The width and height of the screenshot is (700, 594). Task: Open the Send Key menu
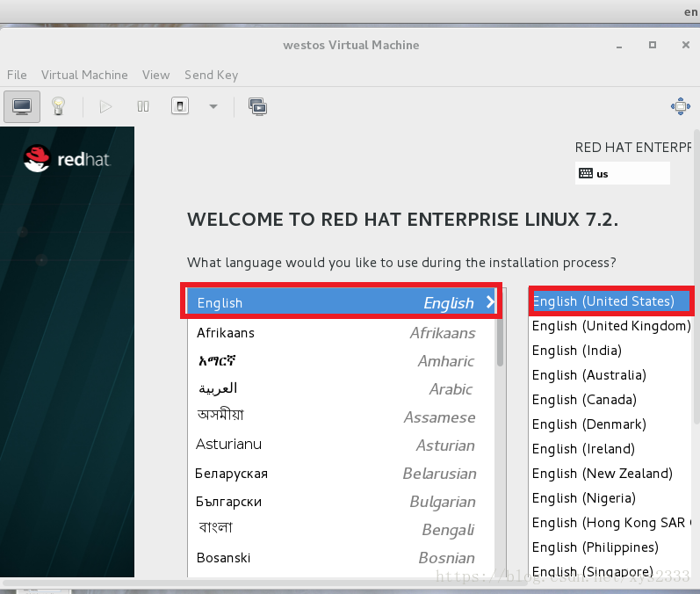click(x=211, y=75)
